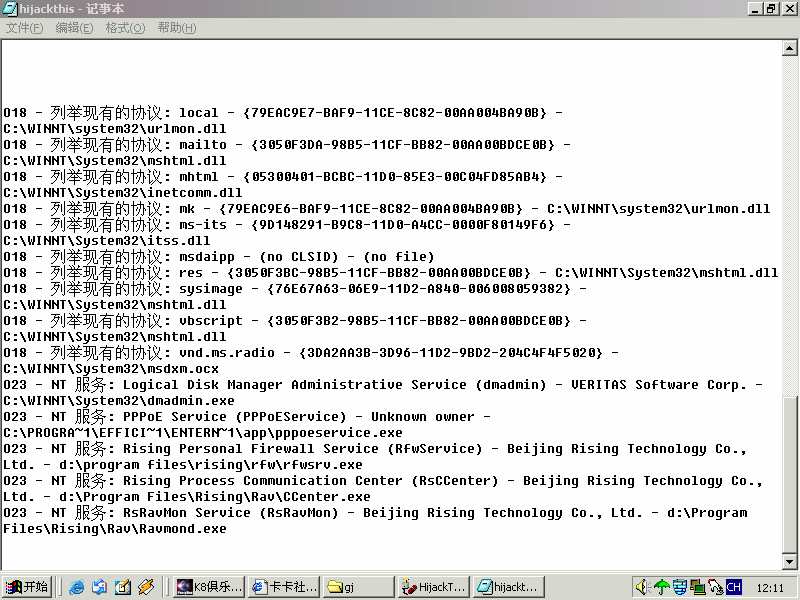This screenshot has width=800, height=600.
Task: Click the green umbrella tray icon
Action: click(662, 587)
